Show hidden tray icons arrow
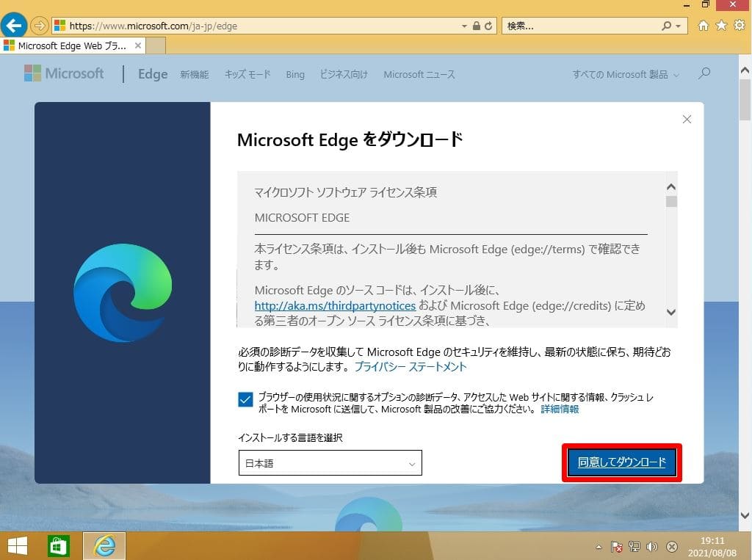Image resolution: width=752 pixels, height=560 pixels. (599, 547)
